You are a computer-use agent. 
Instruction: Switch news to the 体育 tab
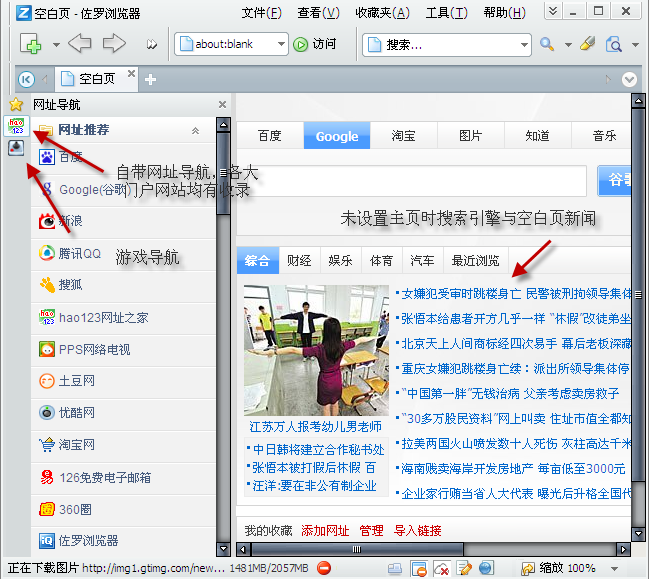pos(381,260)
